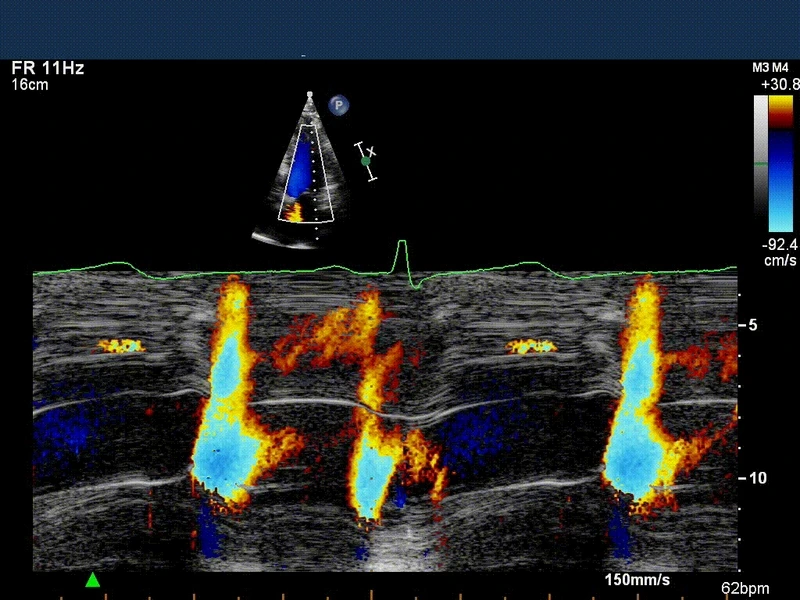Click the second small aliasing patch near depth 5
800x600 pixels.
pos(530,347)
